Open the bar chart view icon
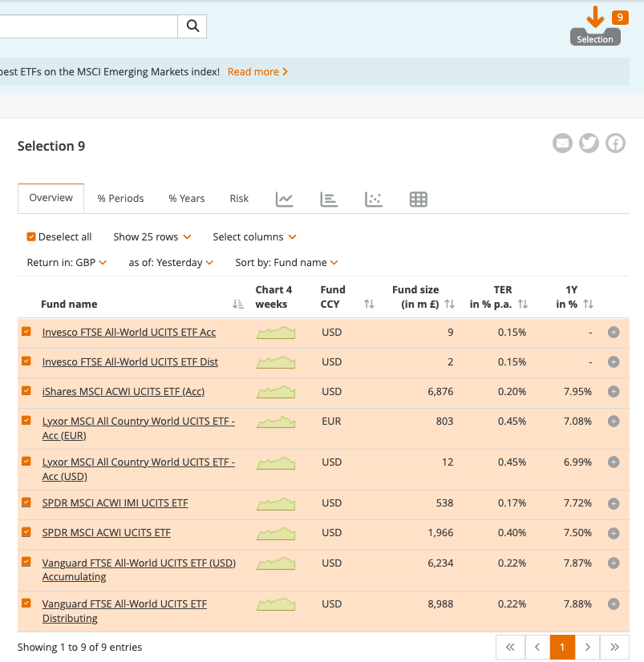Viewport: 644px width, 662px height. (x=328, y=200)
